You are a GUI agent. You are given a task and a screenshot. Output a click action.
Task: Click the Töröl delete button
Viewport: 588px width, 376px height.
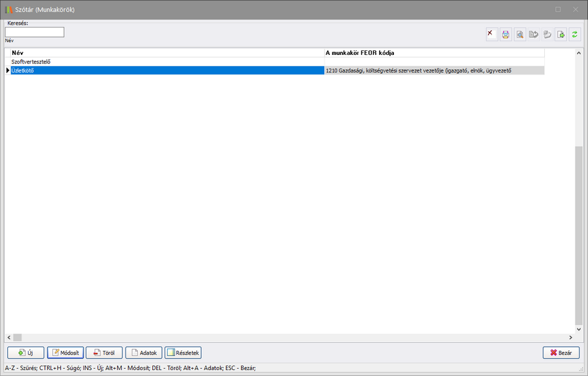click(104, 352)
